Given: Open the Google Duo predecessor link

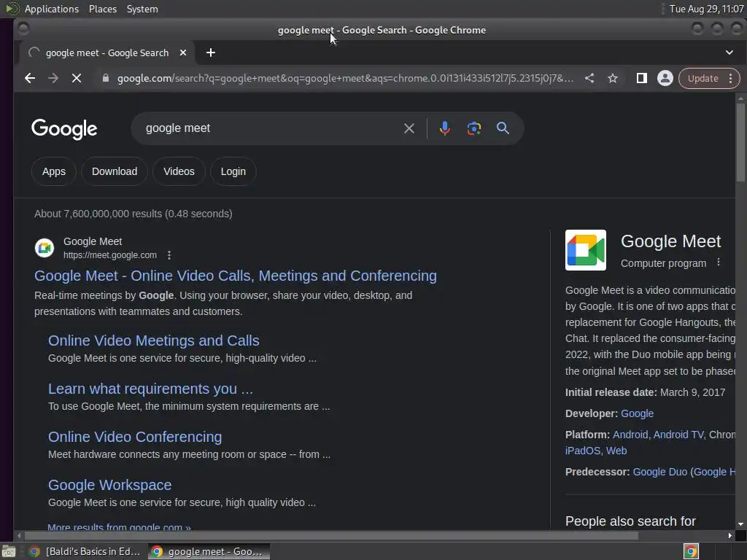Looking at the screenshot, I should click(659, 472).
